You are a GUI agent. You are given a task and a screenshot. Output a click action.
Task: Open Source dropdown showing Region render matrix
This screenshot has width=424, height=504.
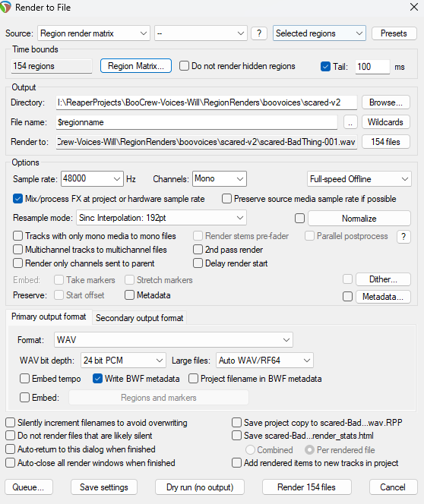(x=93, y=33)
